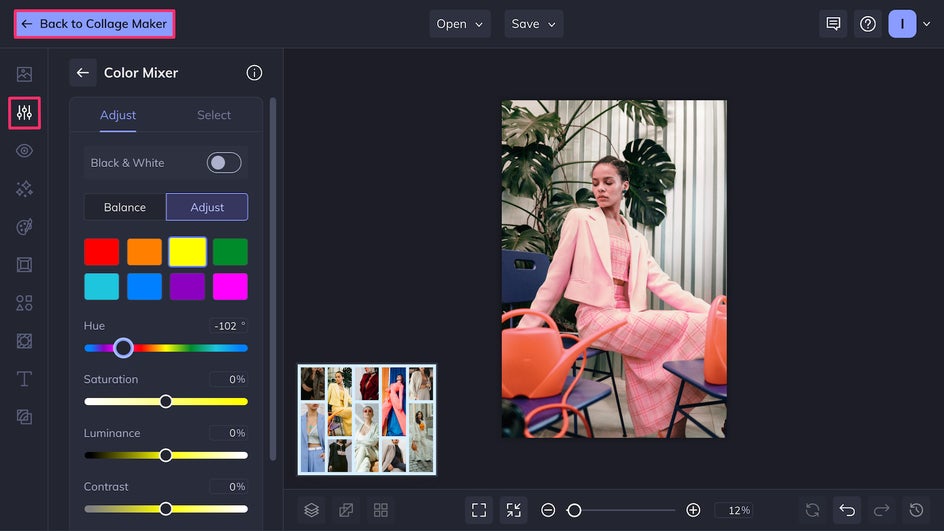Open the Save dropdown menu
Screen dimensions: 944x531
[534, 24]
